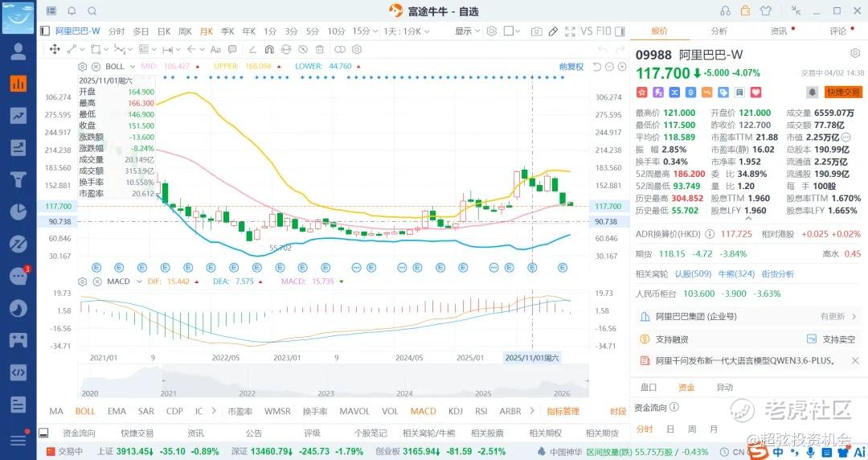
Task: Dismiss the QWEN3.6-PLUS news banner
Action: [x=855, y=361]
